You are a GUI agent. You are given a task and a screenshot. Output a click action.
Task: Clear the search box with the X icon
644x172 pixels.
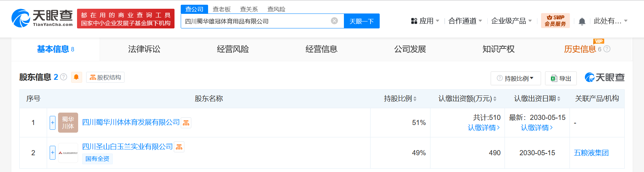tap(334, 21)
